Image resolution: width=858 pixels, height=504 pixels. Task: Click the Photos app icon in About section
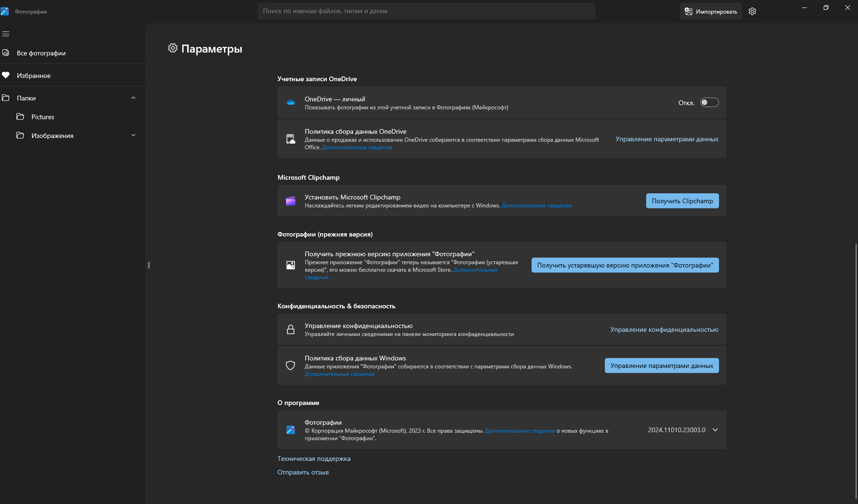point(291,430)
